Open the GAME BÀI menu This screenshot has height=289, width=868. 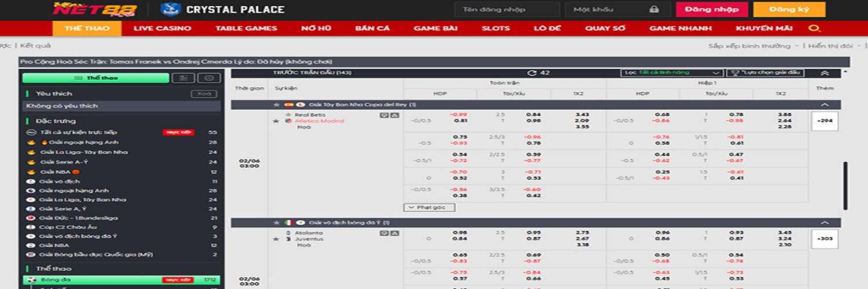point(436,28)
